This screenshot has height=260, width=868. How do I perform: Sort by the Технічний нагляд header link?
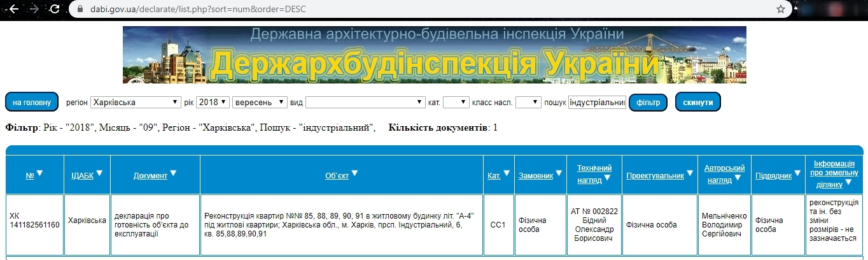pos(594,173)
